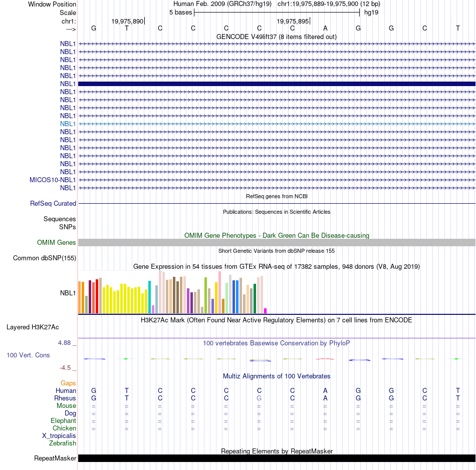Click the Mouse species label
Image resolution: width=476 pixels, height=470 pixels.
click(x=66, y=406)
